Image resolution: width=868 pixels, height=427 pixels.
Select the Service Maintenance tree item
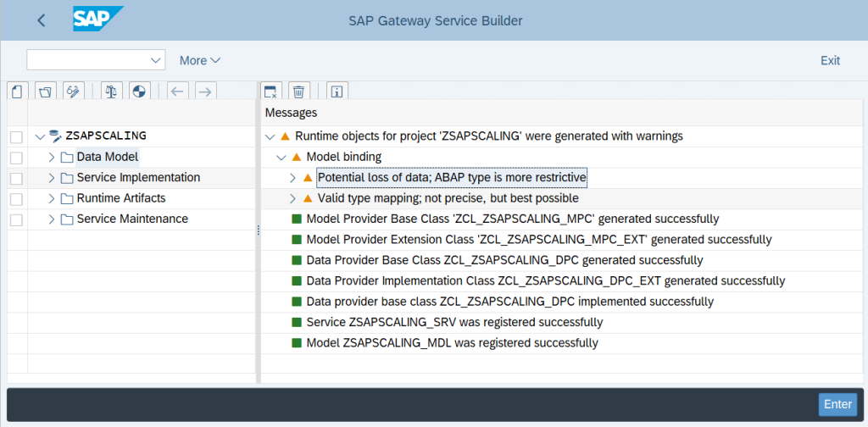coord(132,219)
